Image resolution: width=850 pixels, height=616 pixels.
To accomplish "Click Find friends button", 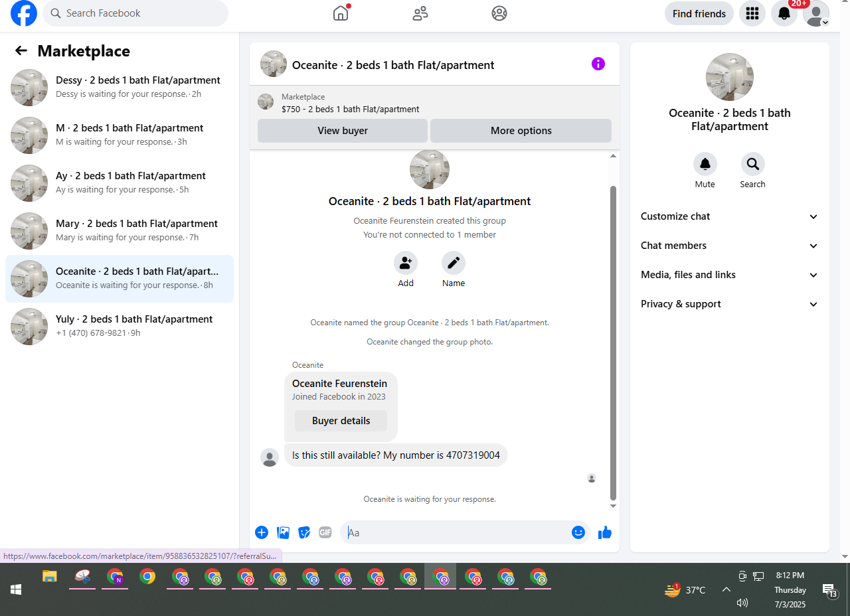I will coord(699,13).
